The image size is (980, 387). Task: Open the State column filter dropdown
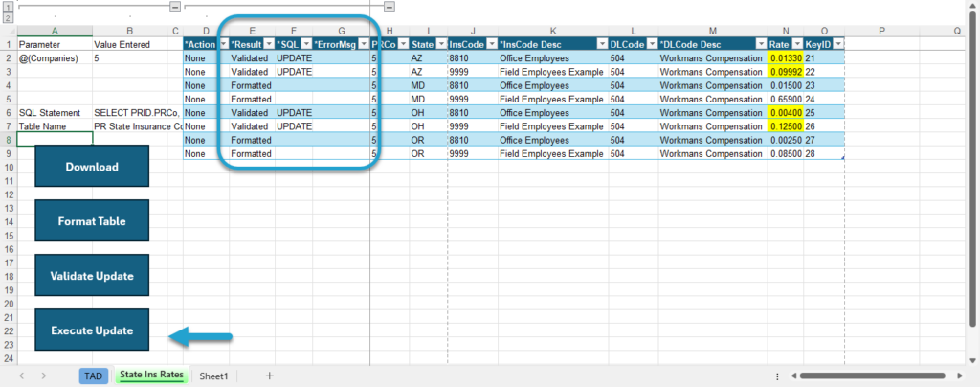point(441,44)
